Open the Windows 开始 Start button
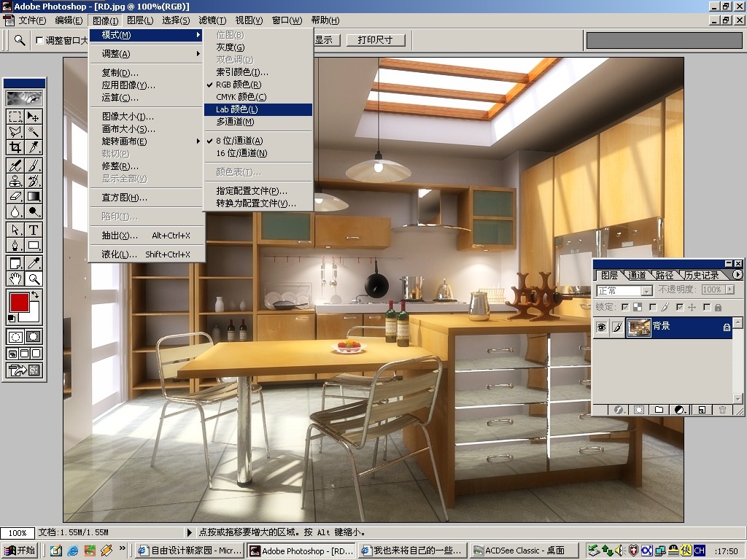Screen dimensions: 747x560 click(x=20, y=551)
